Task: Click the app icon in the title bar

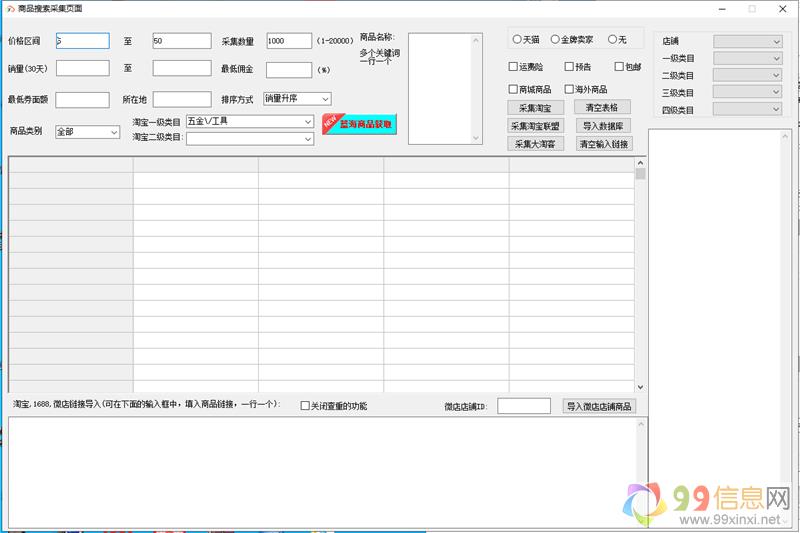Action: point(10,8)
